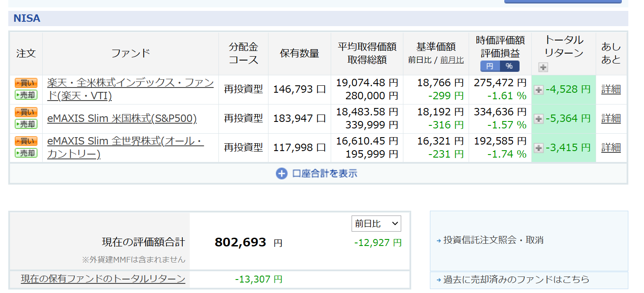Open 詳細 link for 楽天・VTI row

[x=611, y=89]
